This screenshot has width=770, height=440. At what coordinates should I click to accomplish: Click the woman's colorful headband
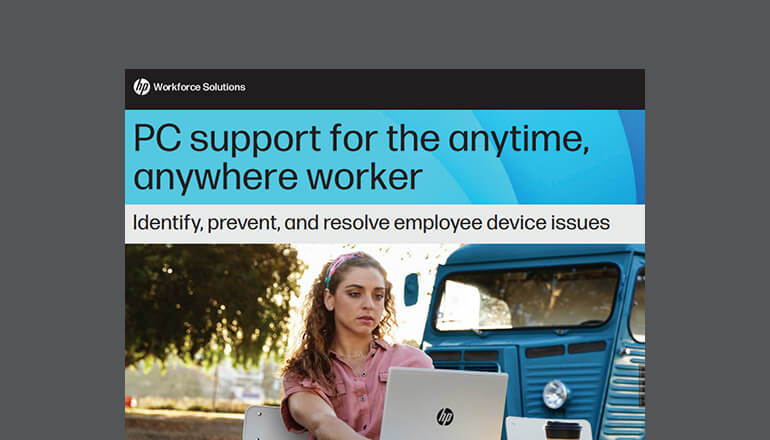tap(341, 265)
